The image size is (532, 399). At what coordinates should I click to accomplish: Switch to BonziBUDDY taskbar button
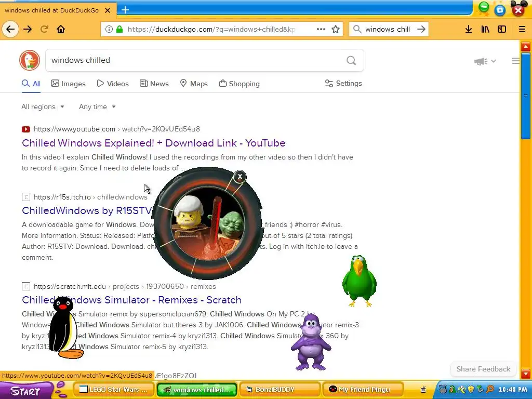pyautogui.click(x=280, y=390)
